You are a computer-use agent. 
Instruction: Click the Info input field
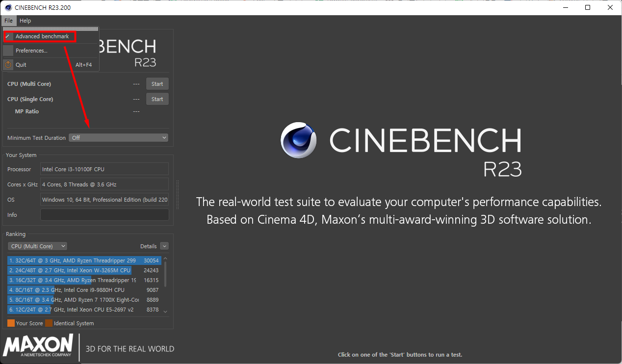[104, 215]
